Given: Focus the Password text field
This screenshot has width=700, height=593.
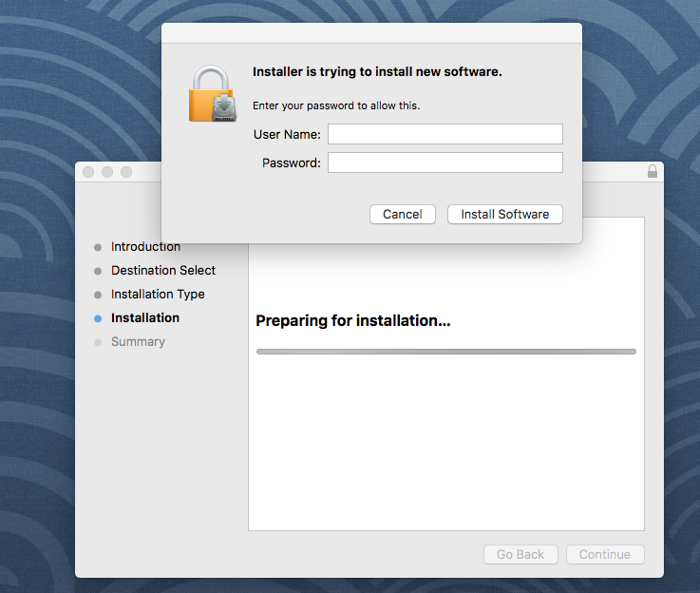Looking at the screenshot, I should tap(445, 163).
